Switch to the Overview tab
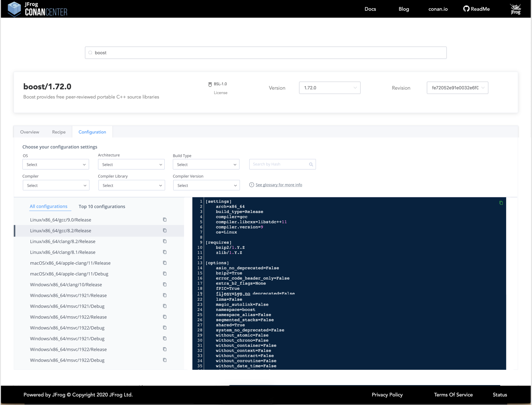This screenshot has width=532, height=405. coord(30,132)
